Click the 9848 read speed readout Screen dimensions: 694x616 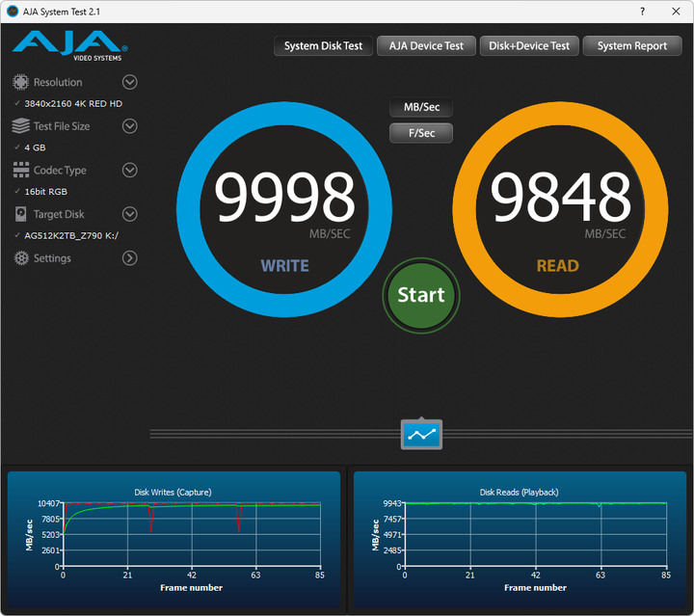coord(560,197)
